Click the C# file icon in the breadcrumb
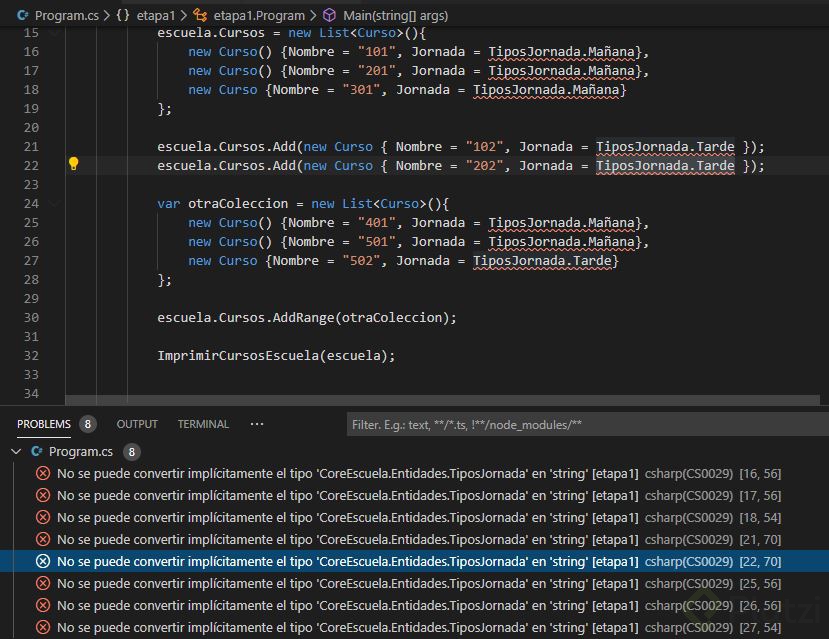 [x=23, y=15]
